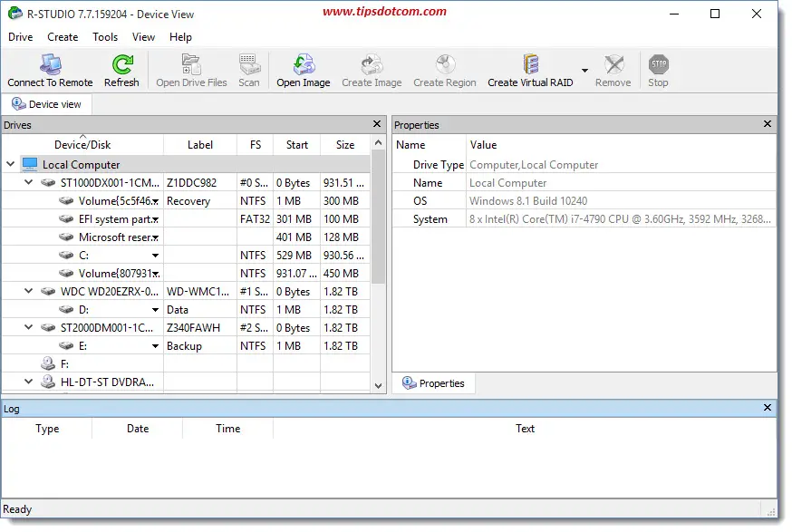Click the Drives list scroll-up arrow

coord(378,143)
